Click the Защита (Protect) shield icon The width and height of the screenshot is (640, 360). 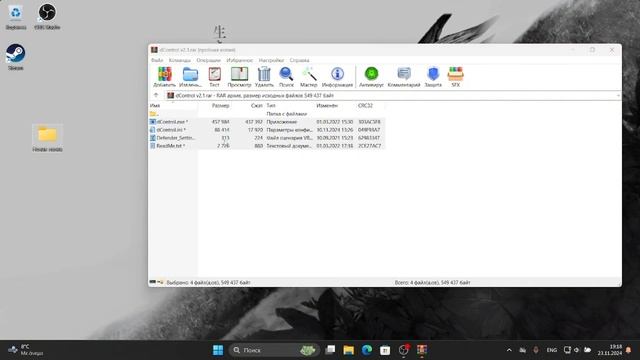click(x=433, y=77)
